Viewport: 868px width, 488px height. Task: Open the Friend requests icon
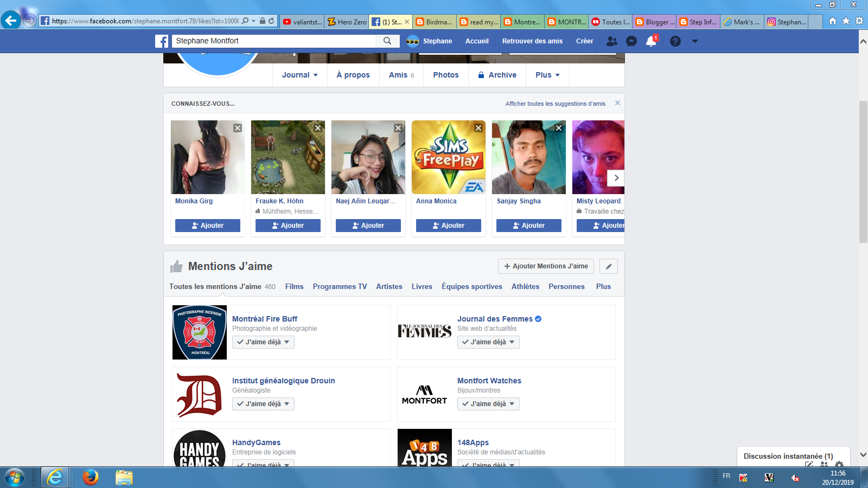point(612,41)
